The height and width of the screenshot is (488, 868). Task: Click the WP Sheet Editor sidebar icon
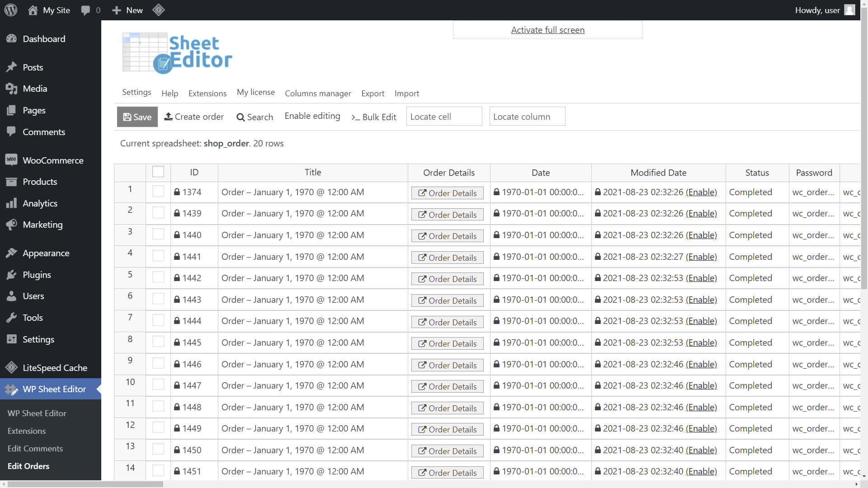point(11,389)
